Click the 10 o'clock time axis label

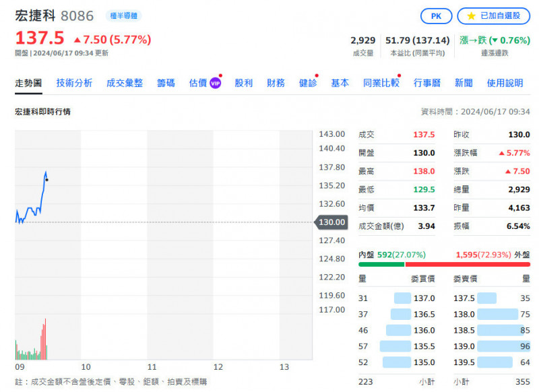[86, 367]
